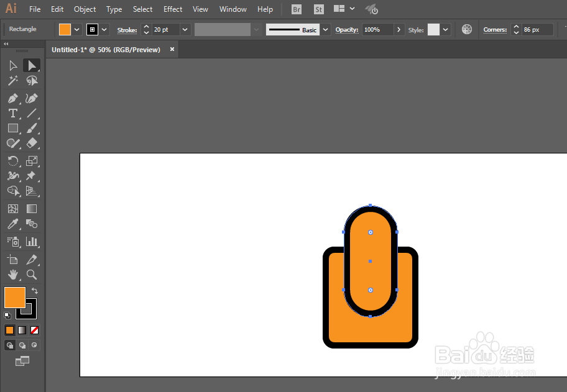
Task: Select the Untitled-1 document tab
Action: [106, 50]
